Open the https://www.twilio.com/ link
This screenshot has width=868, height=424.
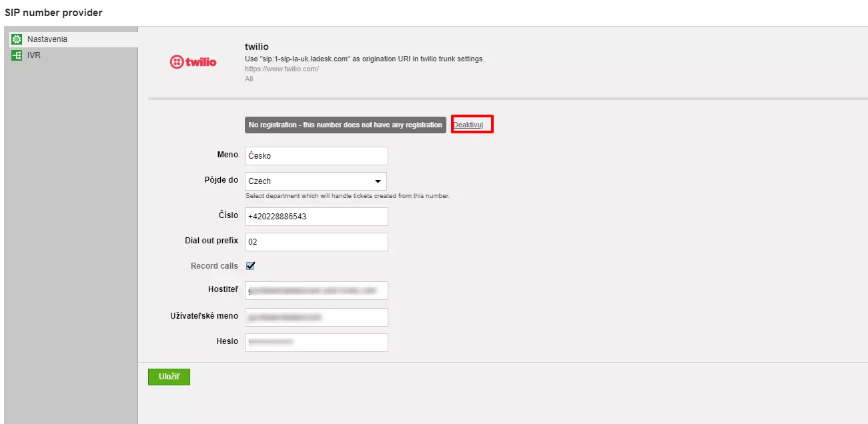(282, 69)
